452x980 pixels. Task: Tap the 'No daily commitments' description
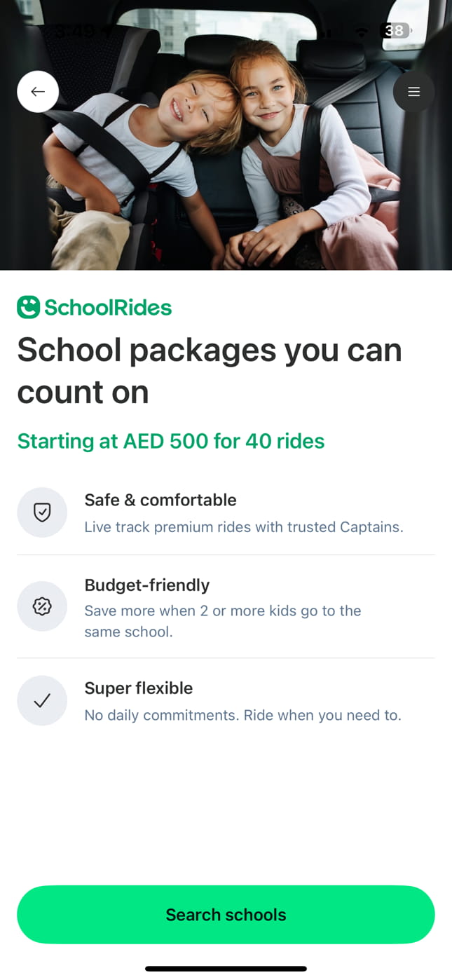tap(242, 715)
